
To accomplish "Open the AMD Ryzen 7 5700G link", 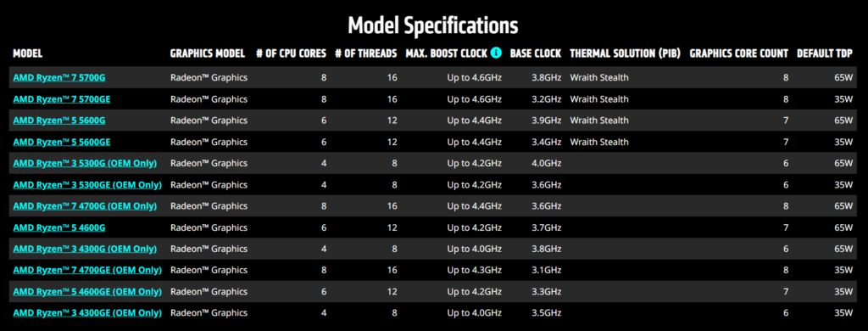I will 59,77.
